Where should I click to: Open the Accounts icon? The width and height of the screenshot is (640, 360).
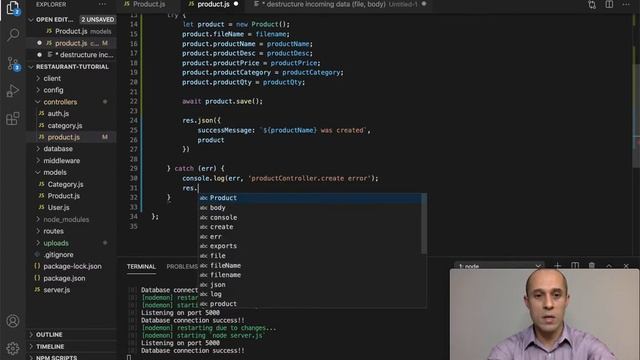pos(13,321)
